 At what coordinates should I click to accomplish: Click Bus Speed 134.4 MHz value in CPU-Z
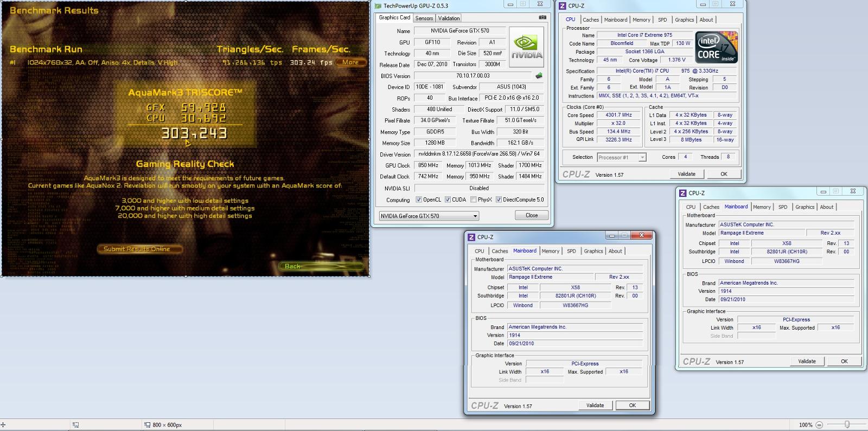tap(619, 132)
